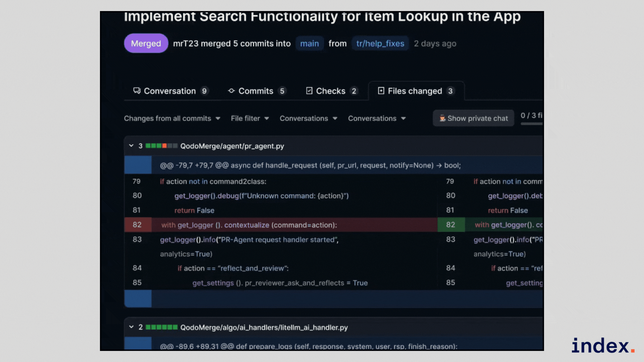644x362 pixels.
Task: Click the checkmark icon on Checks tab
Action: tap(309, 91)
